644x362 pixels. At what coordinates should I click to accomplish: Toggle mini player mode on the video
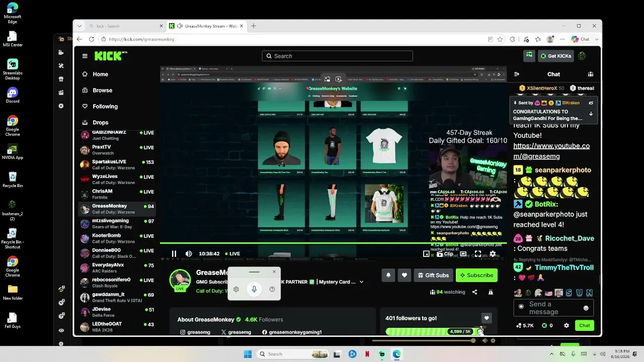(x=426, y=254)
